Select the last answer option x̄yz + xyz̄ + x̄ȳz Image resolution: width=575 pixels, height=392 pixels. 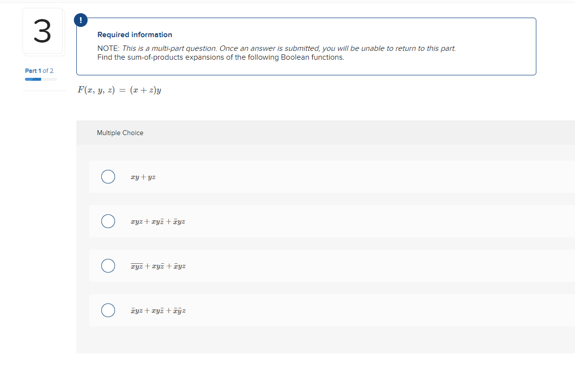click(x=108, y=310)
